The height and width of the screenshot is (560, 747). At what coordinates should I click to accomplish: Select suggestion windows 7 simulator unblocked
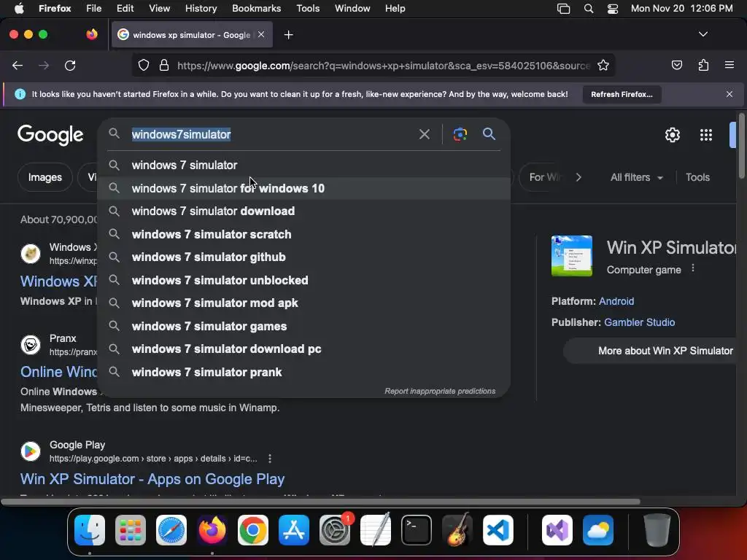(304, 280)
